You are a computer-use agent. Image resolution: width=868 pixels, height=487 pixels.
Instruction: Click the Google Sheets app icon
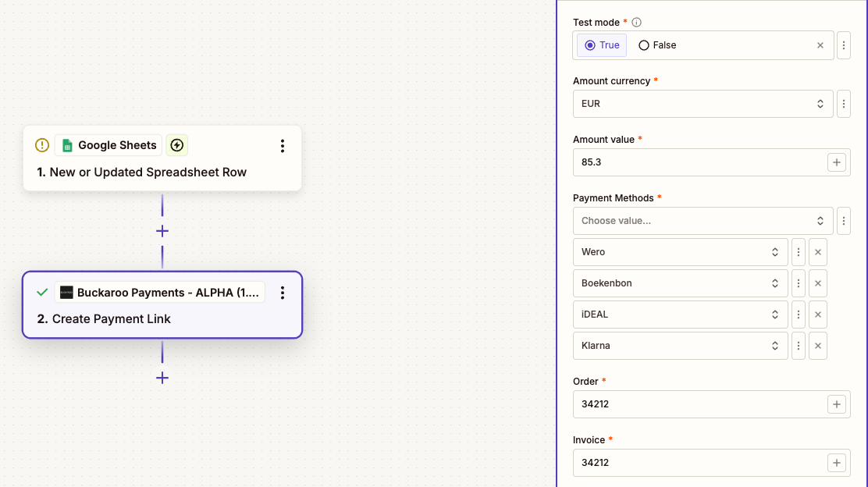(67, 145)
